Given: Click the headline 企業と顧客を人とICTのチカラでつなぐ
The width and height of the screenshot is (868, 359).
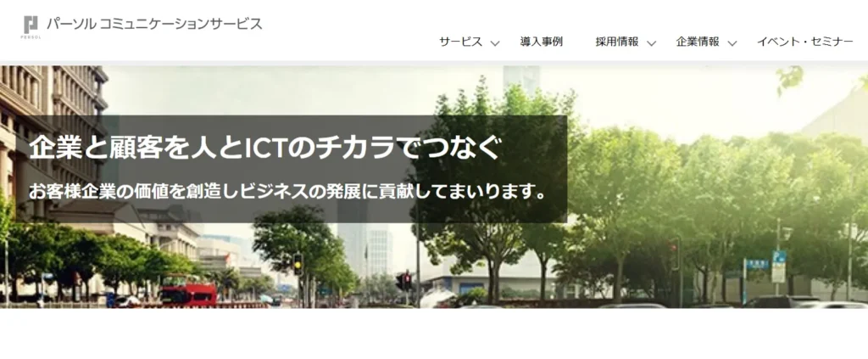Looking at the screenshot, I should tap(265, 148).
